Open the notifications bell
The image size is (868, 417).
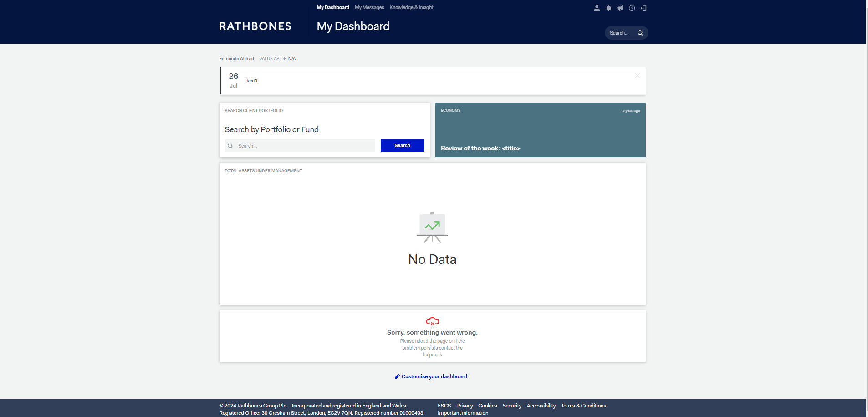tap(608, 8)
